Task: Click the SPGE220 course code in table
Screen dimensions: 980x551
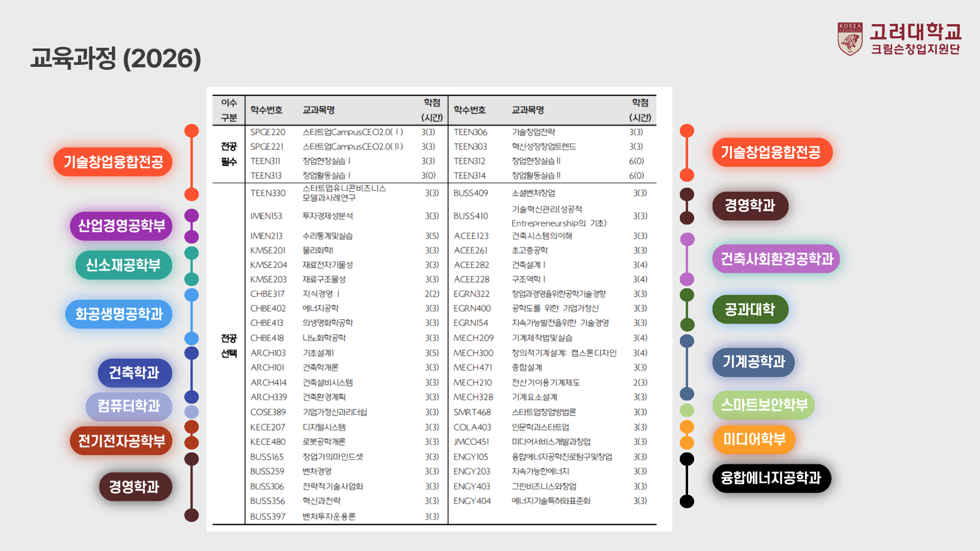Action: click(x=267, y=132)
